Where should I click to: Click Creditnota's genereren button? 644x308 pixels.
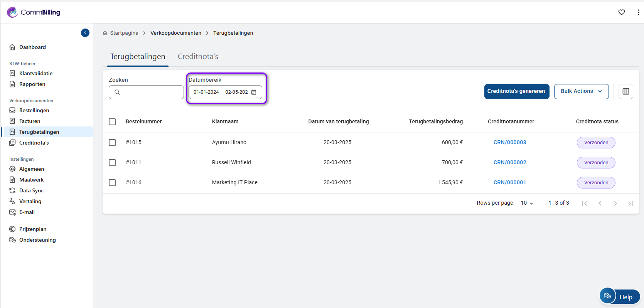[516, 91]
